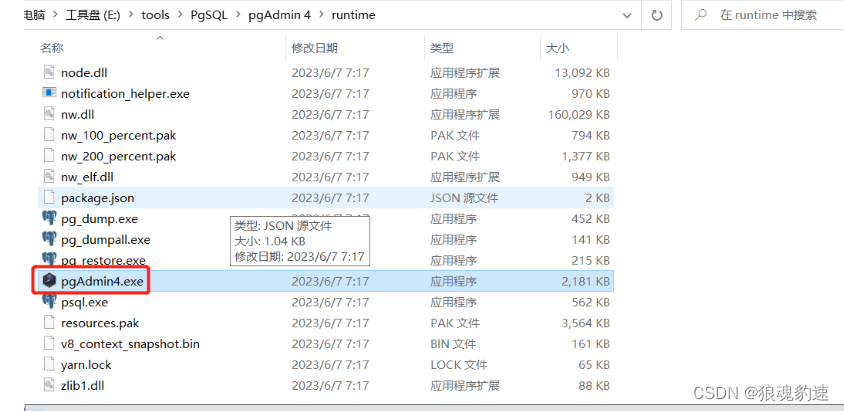Expand the chevron after pgAdmin 4 breadcrumb
Viewport: 844px width, 411px height.
321,15
